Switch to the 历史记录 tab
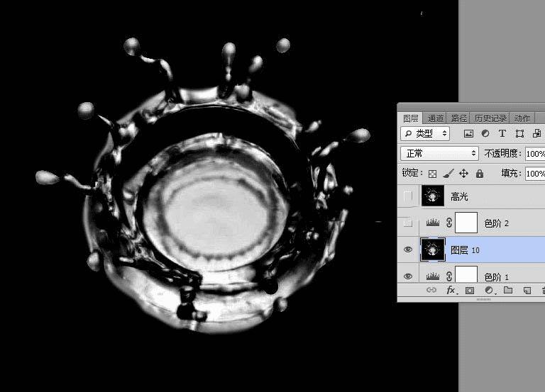 coord(490,118)
